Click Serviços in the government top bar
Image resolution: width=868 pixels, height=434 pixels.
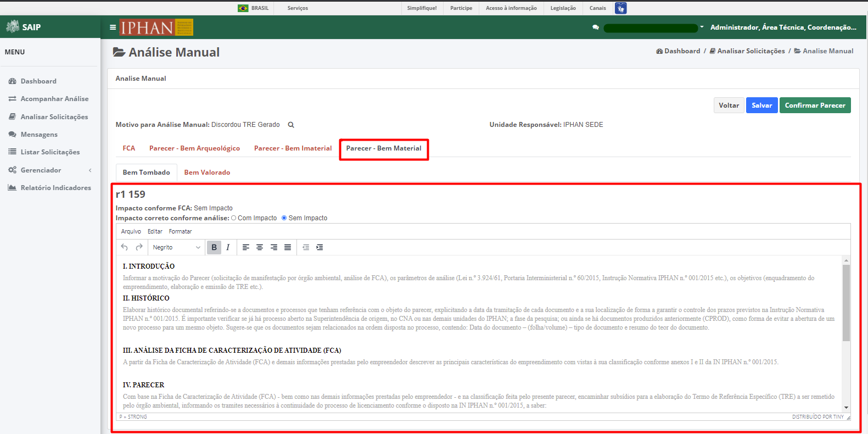tap(298, 8)
